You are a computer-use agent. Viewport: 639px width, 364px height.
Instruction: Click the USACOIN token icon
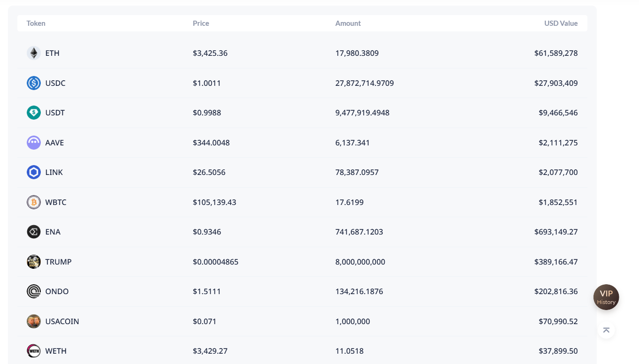point(34,321)
